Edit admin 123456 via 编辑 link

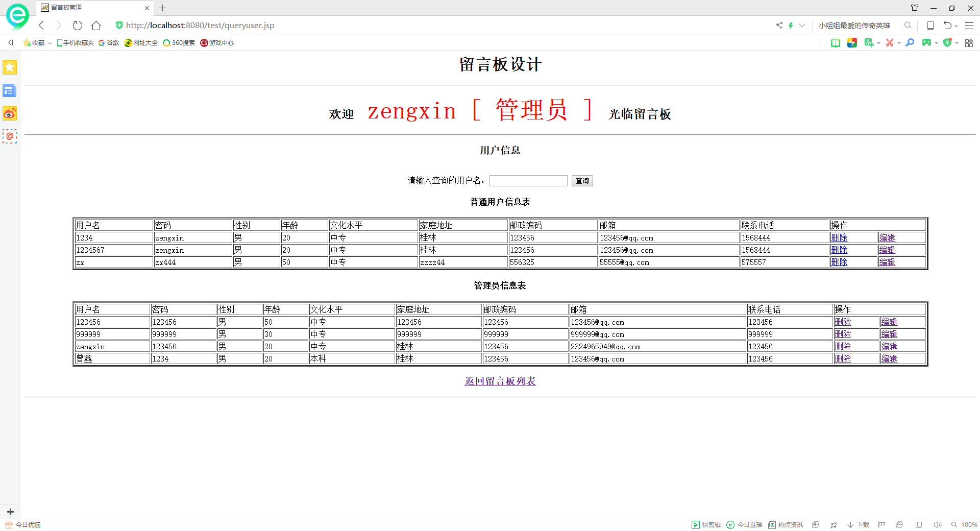tap(889, 322)
